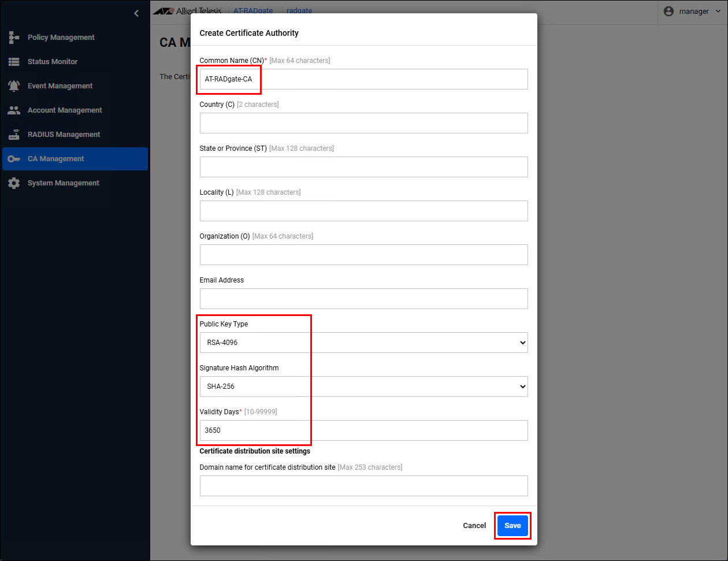Screen dimensions: 728x561
Task: Click the radgate header link
Action: (299, 10)
